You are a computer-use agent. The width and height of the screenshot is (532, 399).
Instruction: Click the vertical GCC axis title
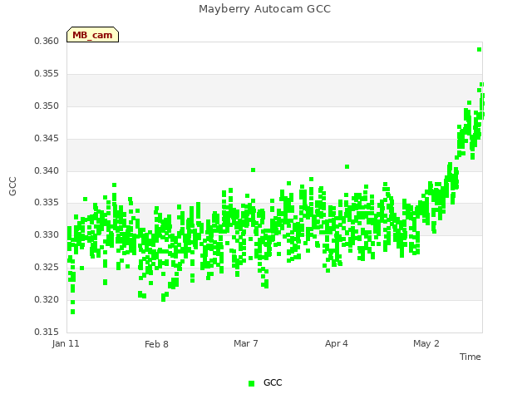click(12, 186)
